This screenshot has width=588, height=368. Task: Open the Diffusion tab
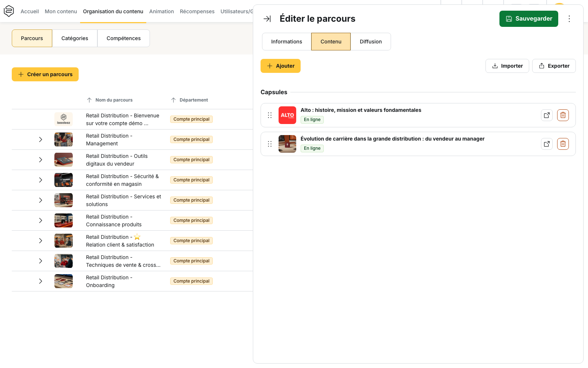[371, 42]
